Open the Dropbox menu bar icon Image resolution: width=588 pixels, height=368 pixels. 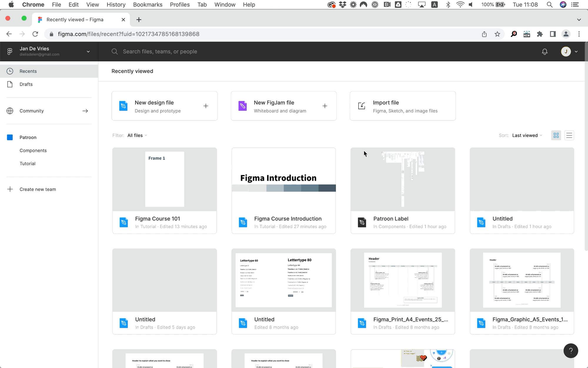(343, 5)
